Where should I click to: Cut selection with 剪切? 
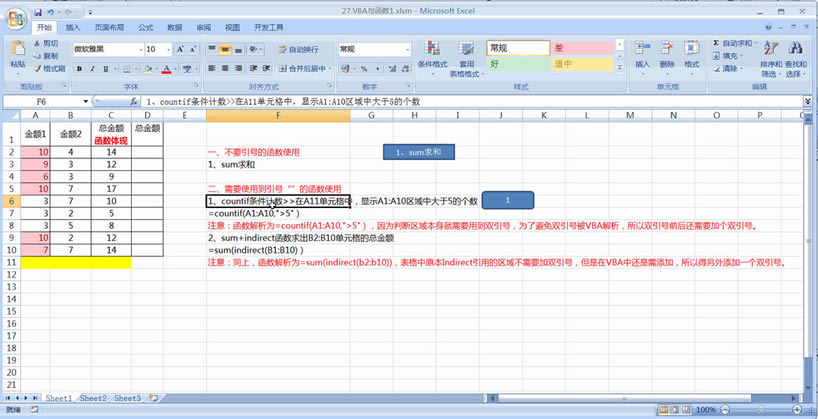46,43
